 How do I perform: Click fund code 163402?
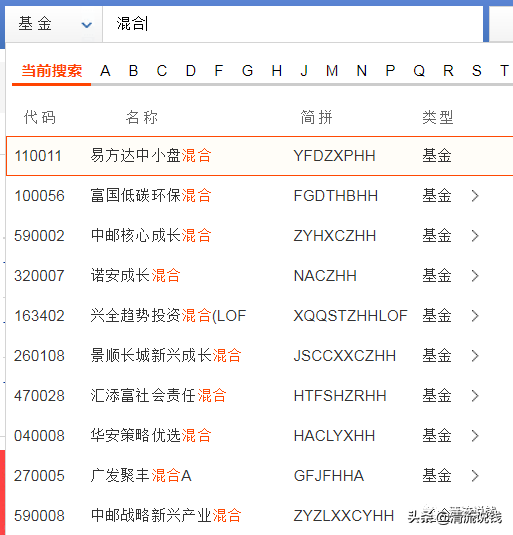[39, 316]
